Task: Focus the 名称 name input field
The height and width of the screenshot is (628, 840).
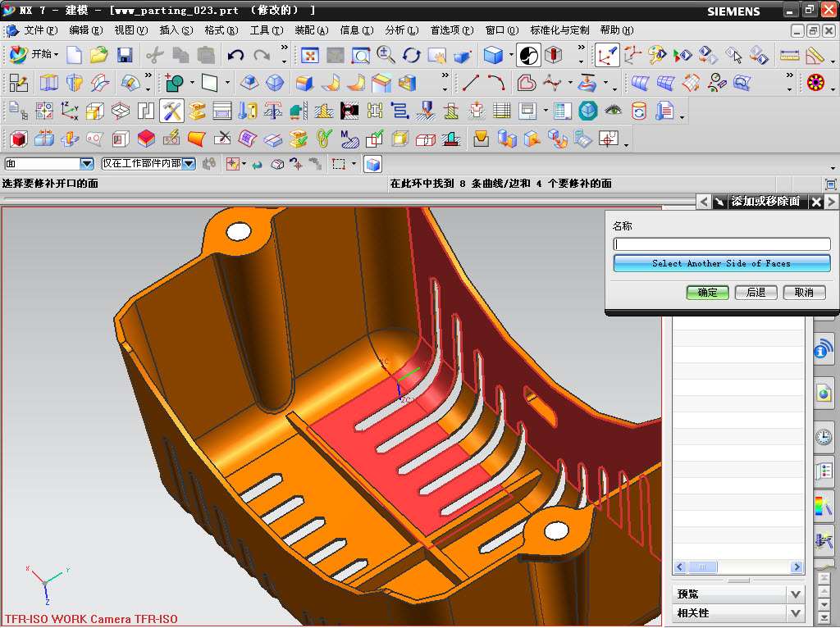Action: pos(721,244)
